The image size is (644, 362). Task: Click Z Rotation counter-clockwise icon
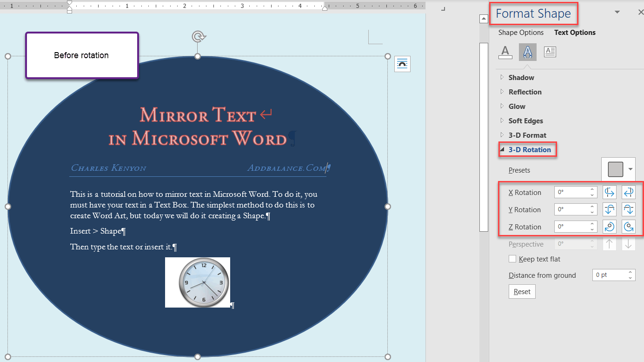click(x=629, y=227)
